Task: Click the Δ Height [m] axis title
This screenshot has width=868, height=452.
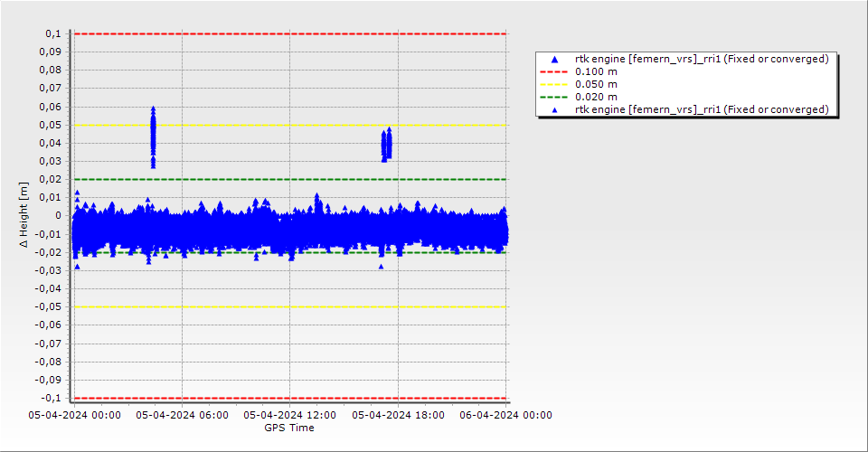Action: point(24,215)
